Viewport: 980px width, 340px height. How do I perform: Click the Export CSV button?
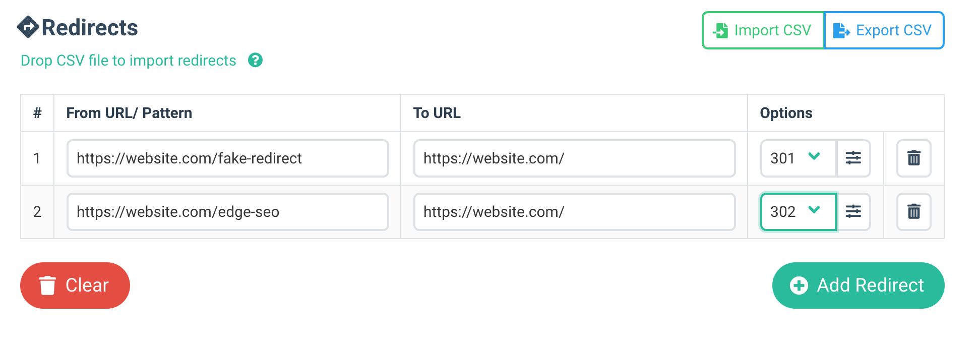click(x=884, y=30)
